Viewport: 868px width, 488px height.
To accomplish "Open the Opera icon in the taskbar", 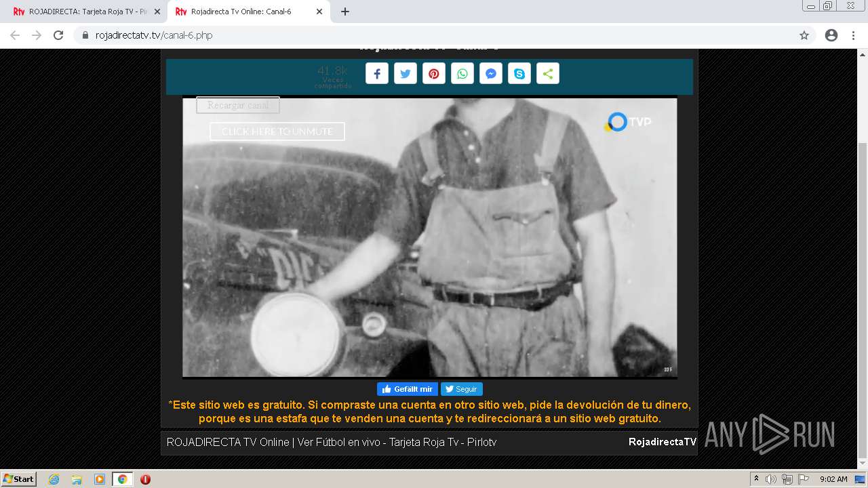I will click(145, 479).
